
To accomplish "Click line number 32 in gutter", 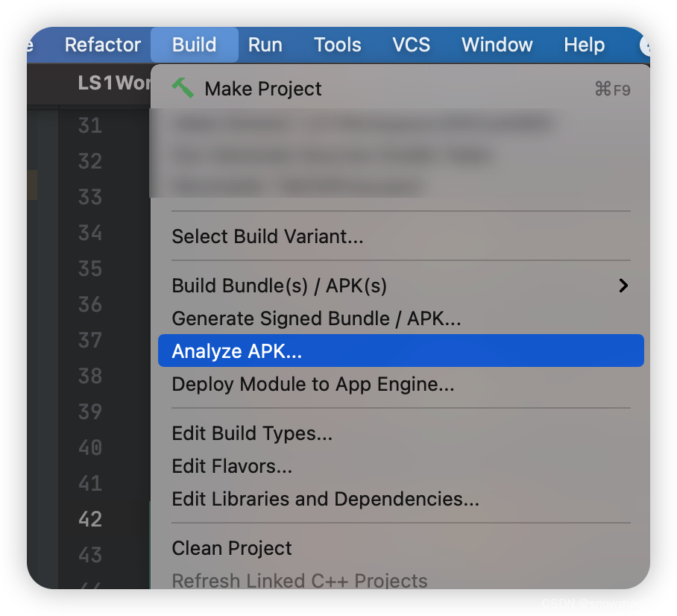I will click(x=90, y=162).
